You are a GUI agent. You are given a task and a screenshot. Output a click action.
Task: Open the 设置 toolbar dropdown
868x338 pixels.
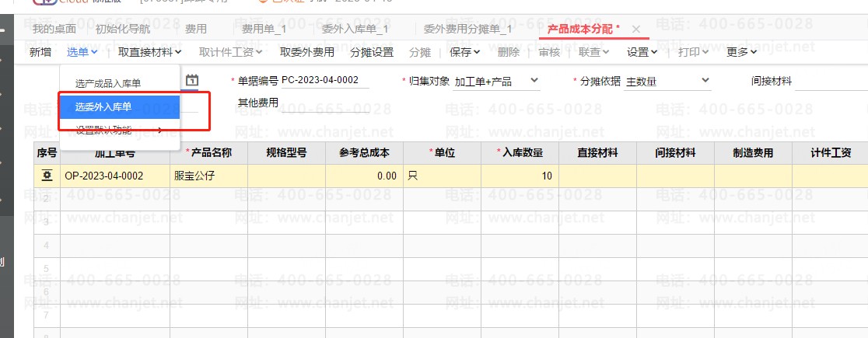(642, 52)
